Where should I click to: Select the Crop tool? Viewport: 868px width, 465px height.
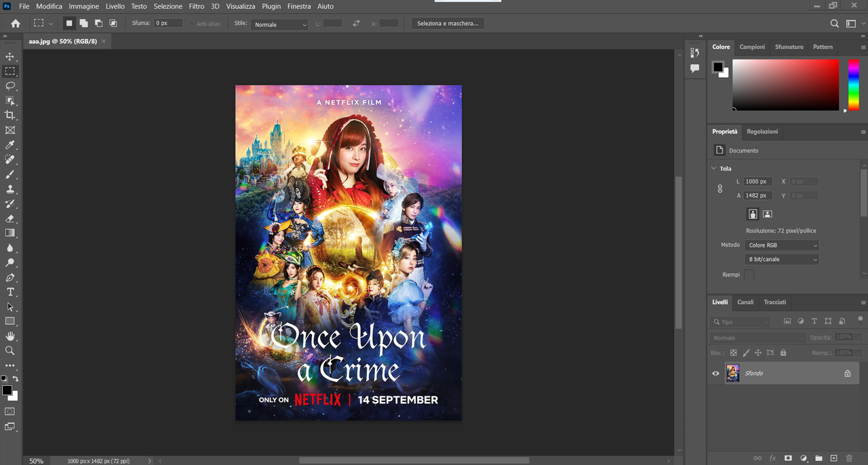pos(10,115)
